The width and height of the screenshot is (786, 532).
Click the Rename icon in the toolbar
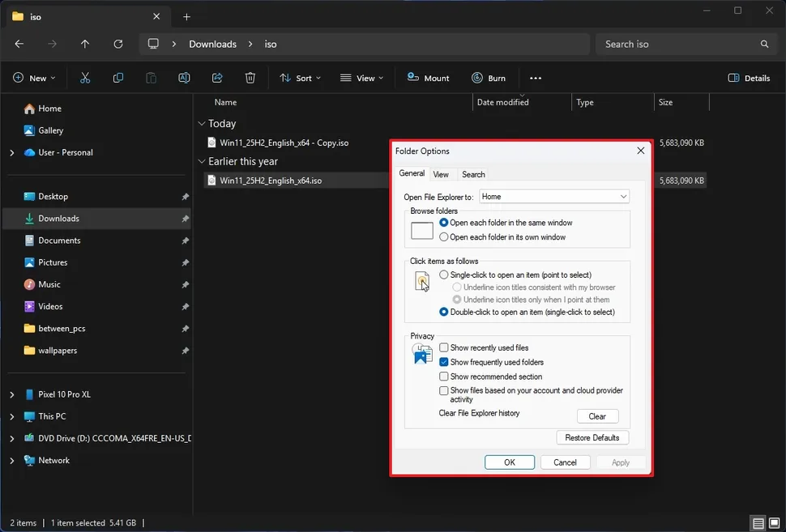[x=184, y=77]
